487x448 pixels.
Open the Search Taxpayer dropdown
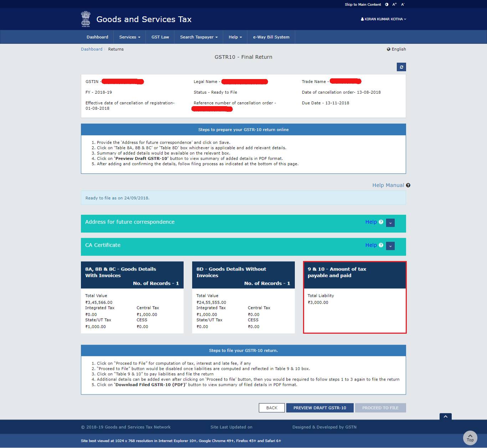pyautogui.click(x=198, y=37)
